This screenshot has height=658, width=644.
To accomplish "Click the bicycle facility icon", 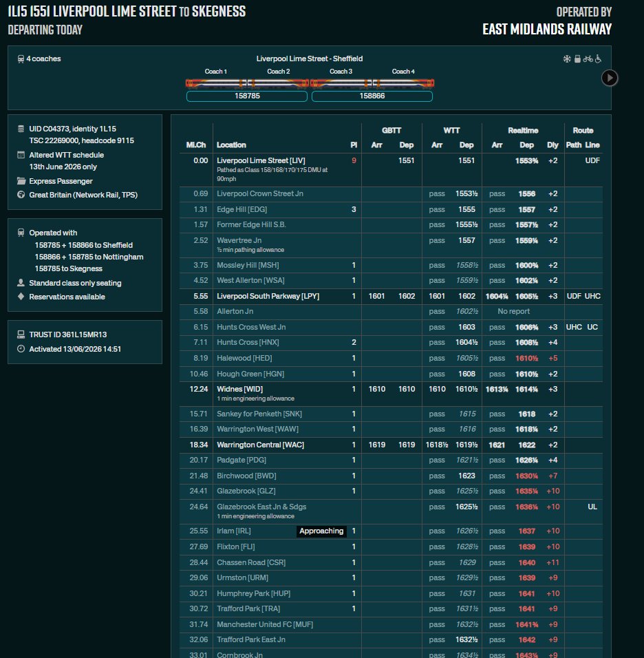I will [588, 59].
